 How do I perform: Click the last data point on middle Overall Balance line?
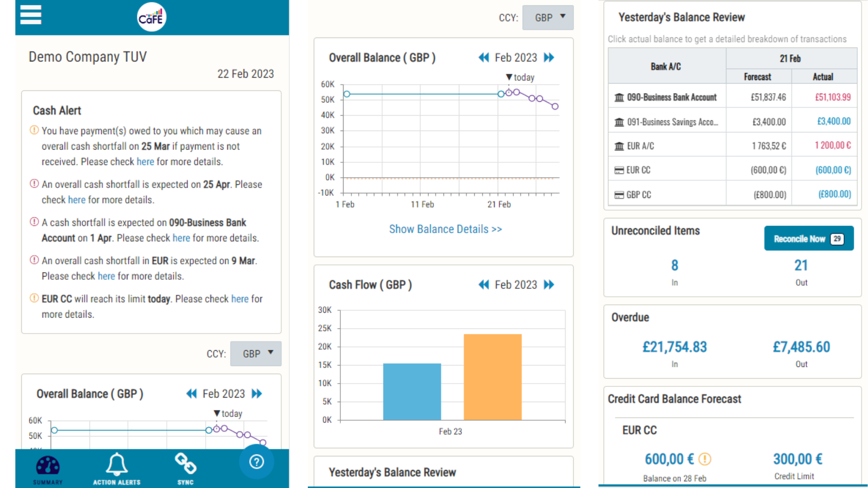pos(555,107)
